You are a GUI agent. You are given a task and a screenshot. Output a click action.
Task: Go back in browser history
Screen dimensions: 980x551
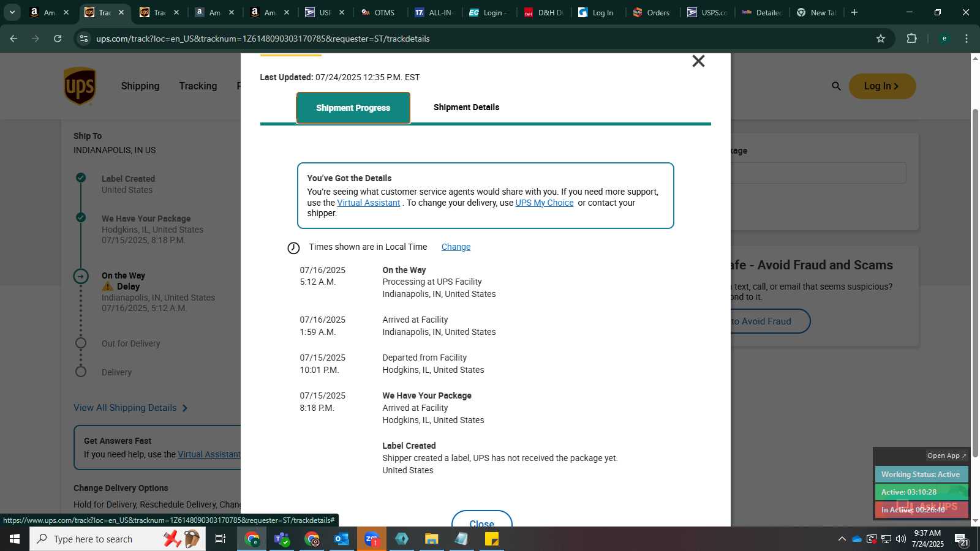click(13, 39)
